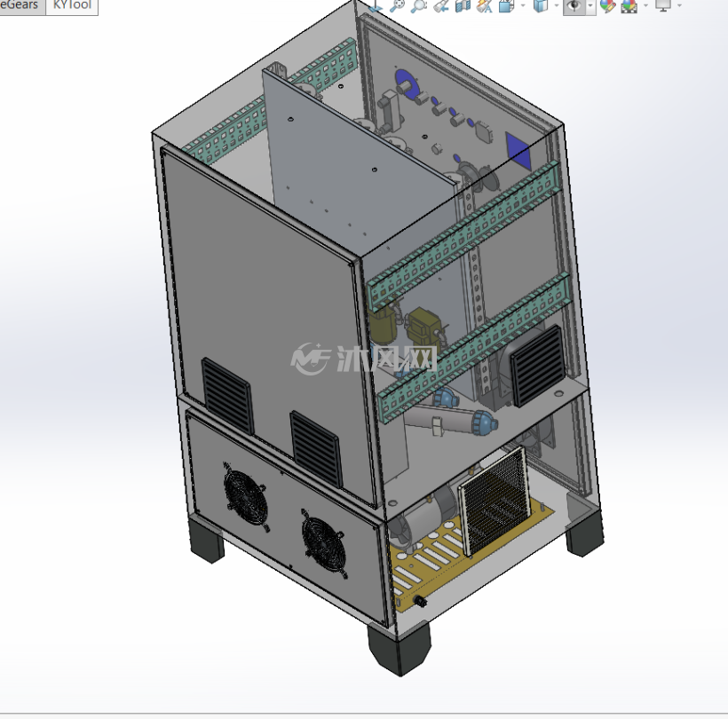Click the Display Style cube icon

click(541, 5)
